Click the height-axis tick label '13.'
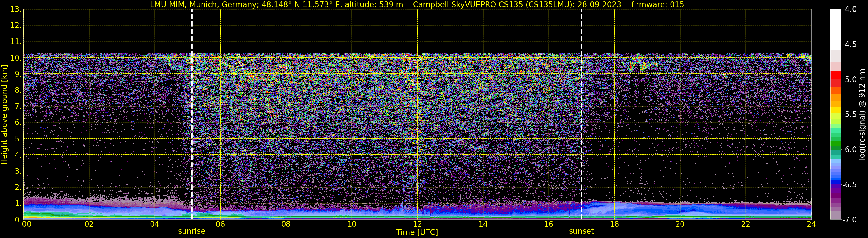Screen dimensions: 868x238 click(x=16, y=10)
